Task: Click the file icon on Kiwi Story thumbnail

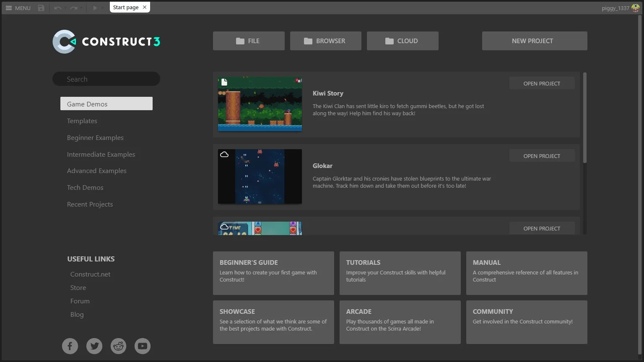Action: 224,82
